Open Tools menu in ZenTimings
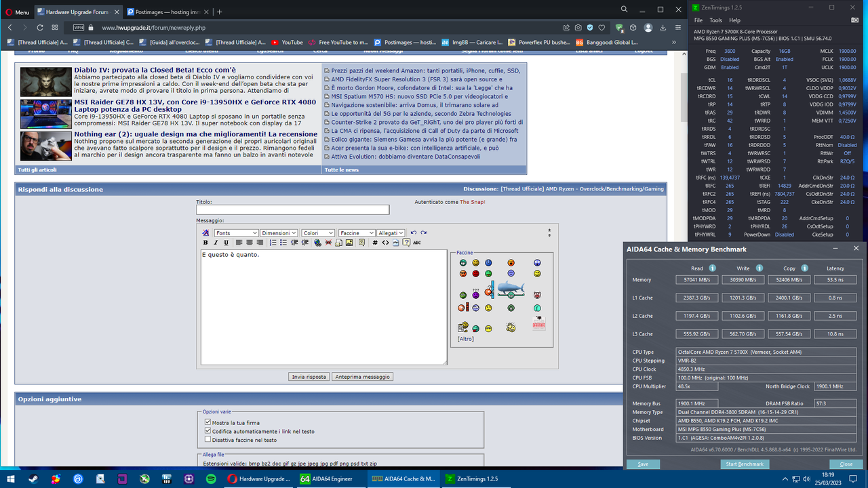 (x=715, y=20)
